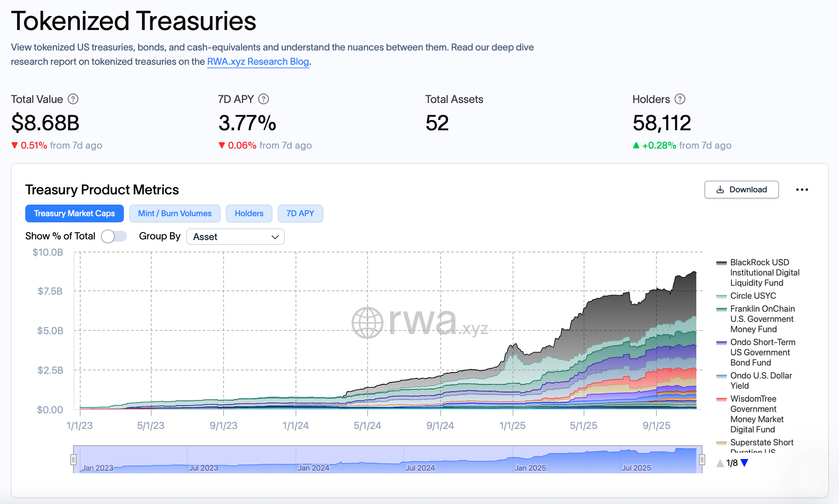Viewport: 839px width, 504px height.
Task: Click the legend next page down arrow
Action: point(744,463)
